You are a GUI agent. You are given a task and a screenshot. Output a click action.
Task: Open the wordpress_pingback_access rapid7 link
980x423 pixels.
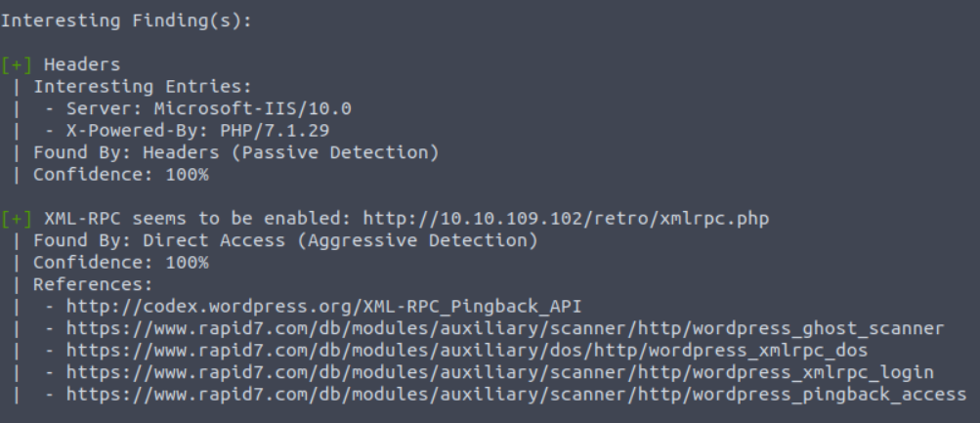(x=516, y=395)
